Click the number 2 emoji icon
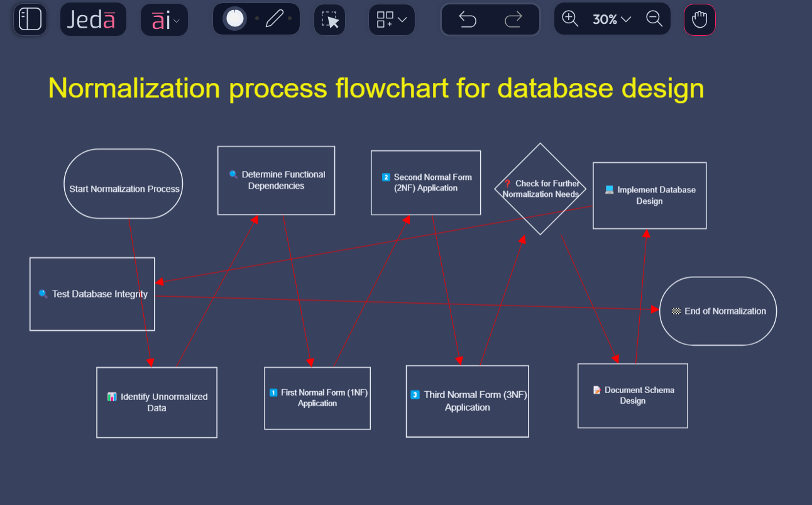812x505 pixels. [x=386, y=177]
